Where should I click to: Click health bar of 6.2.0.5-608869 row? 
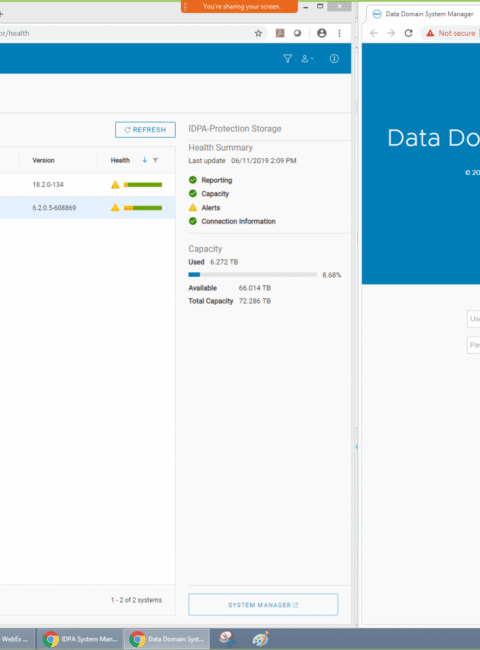click(x=143, y=208)
